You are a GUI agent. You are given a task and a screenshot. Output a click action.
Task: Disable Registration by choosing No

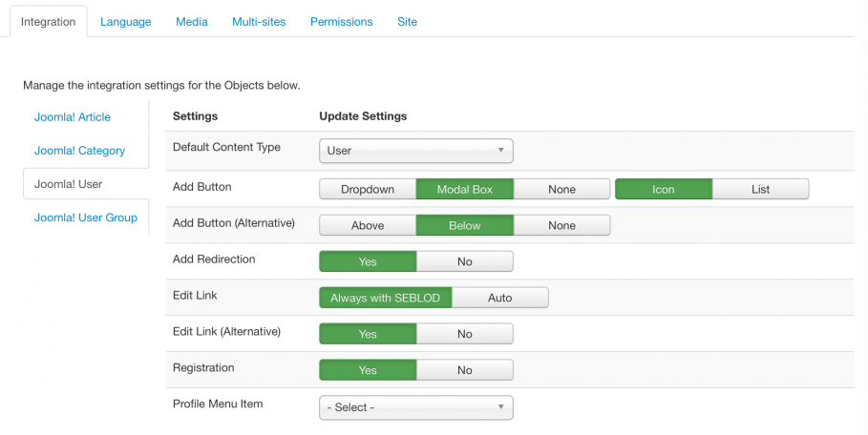tap(464, 370)
